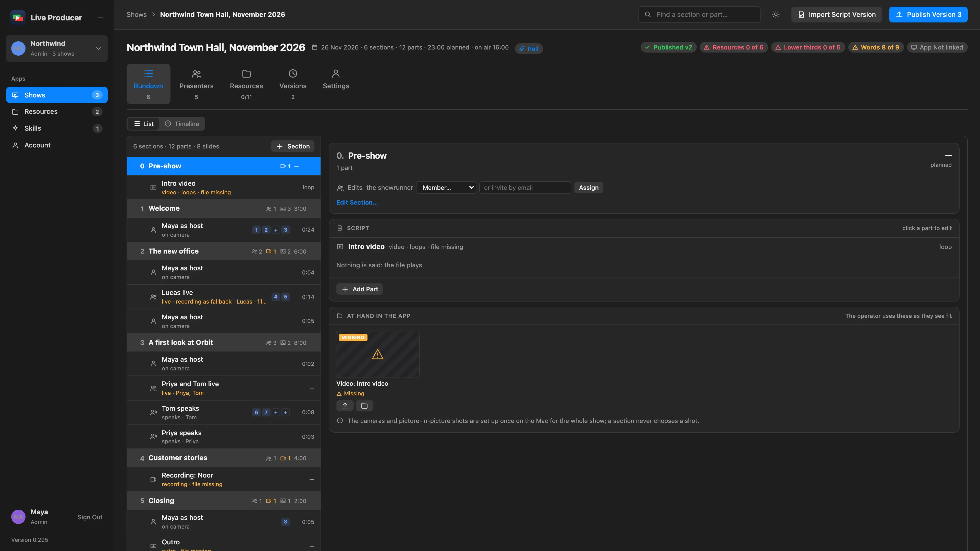Click the App Not linked badge
This screenshot has width=980, height=551.
tap(937, 47)
